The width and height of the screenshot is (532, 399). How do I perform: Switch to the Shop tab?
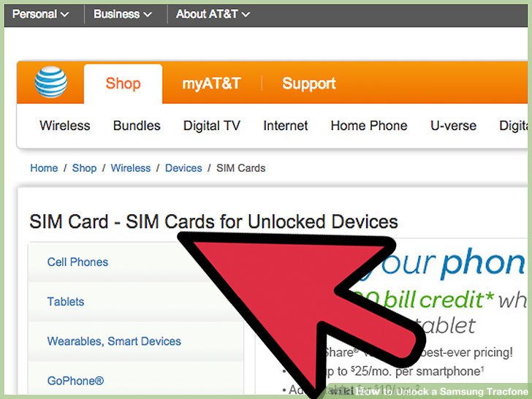click(123, 83)
